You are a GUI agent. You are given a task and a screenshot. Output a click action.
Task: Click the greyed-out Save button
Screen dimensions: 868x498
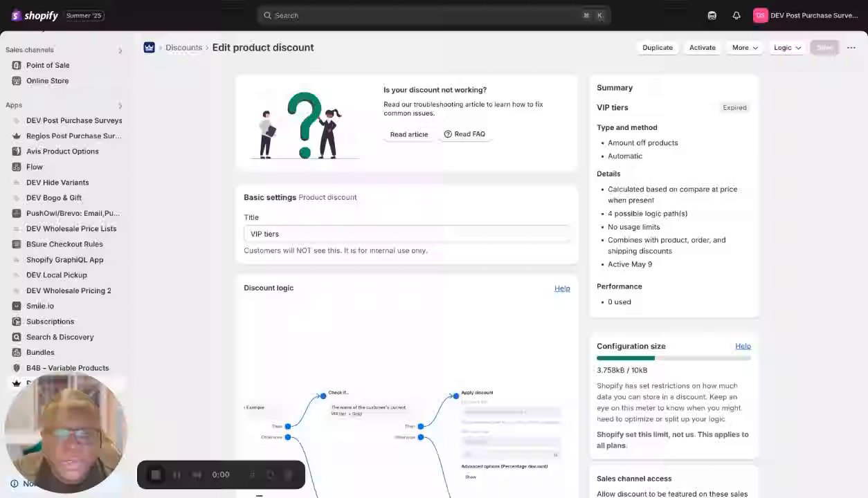tap(824, 48)
